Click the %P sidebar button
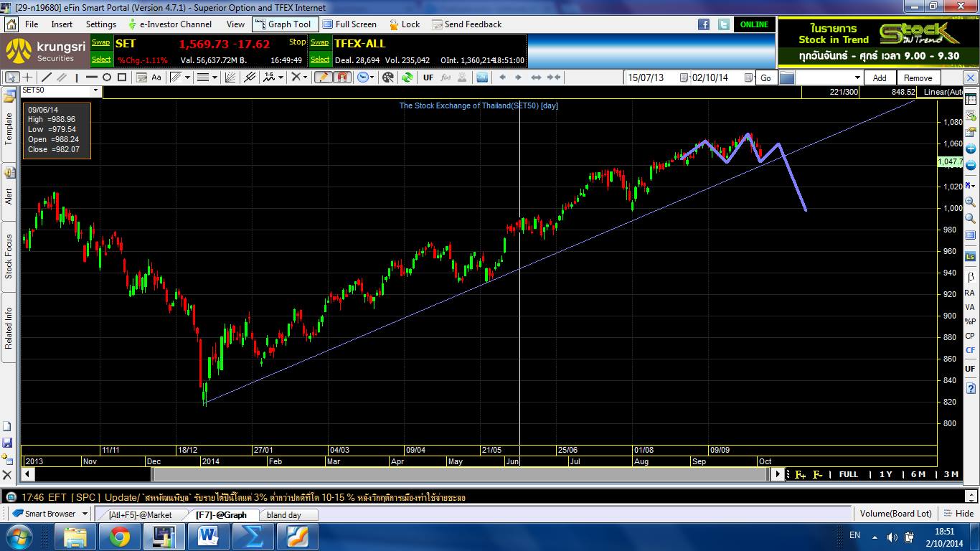 click(x=970, y=321)
